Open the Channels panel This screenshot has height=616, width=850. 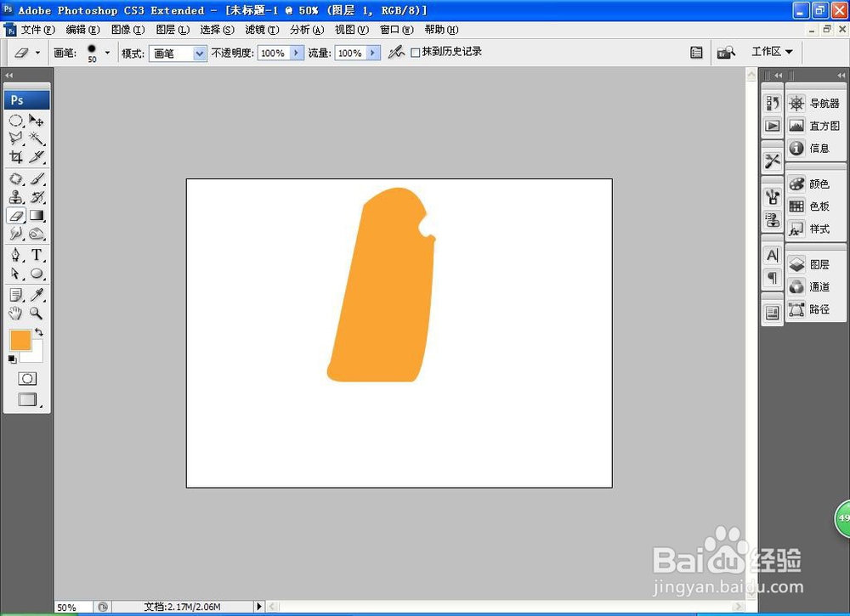click(815, 286)
